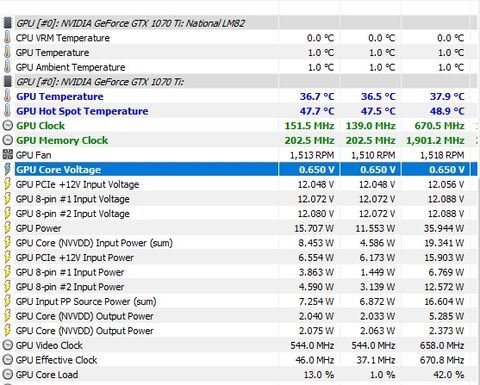Click the 1,901.2 MHz memory clock maximum value
The image size is (480, 385).
(x=435, y=141)
